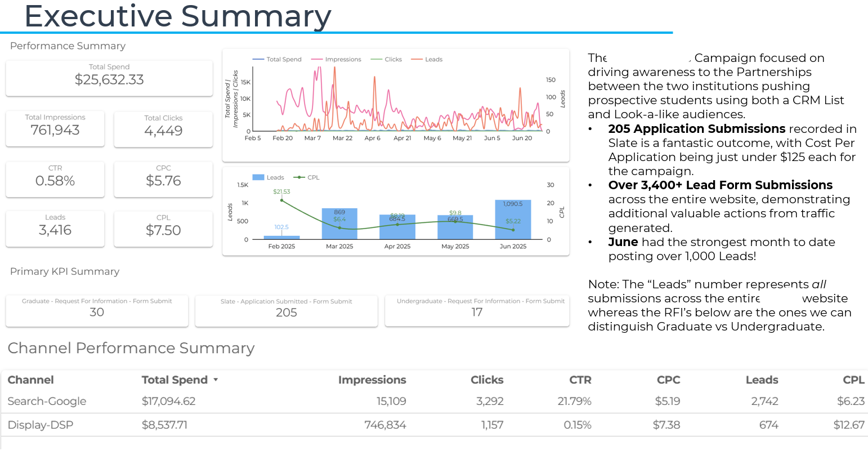Click the bold 205 Application Submissions text

[697, 129]
